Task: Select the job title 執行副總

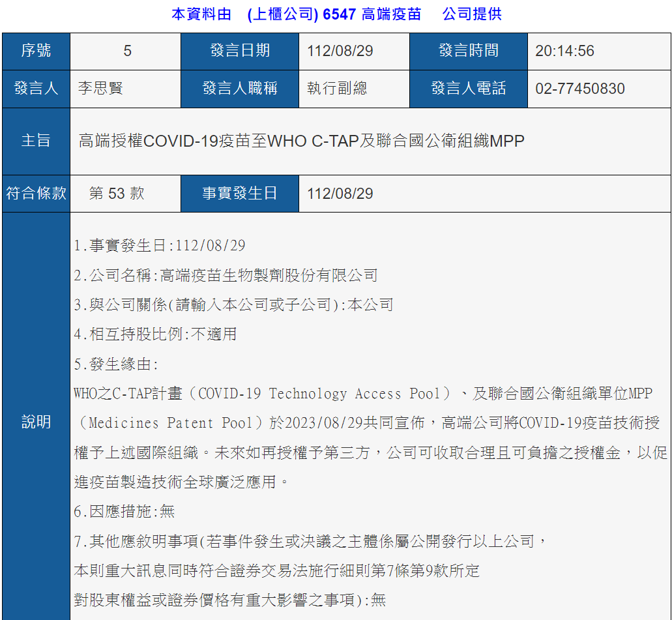Action: (x=337, y=89)
